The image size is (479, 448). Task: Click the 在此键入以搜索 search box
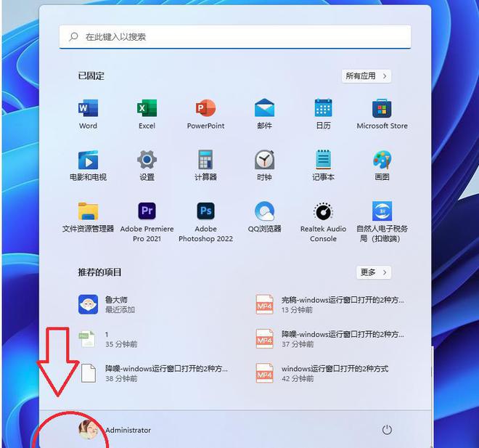click(x=235, y=37)
